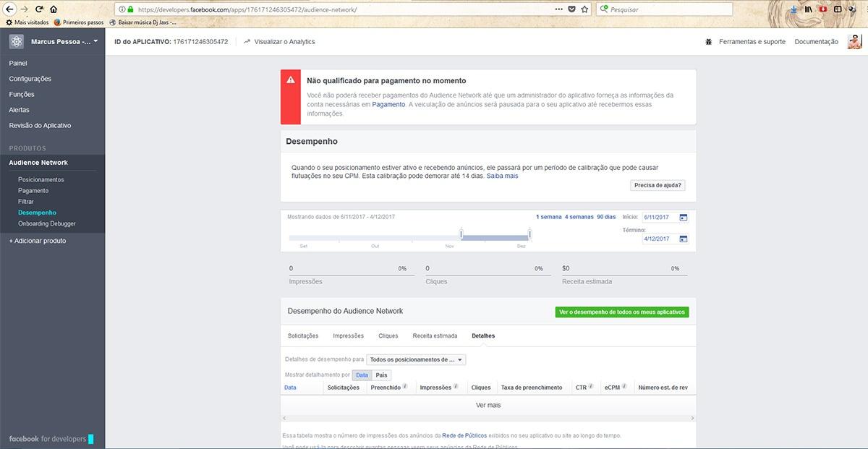868x449 pixels.
Task: Open the Término date calendar icon
Action: pyautogui.click(x=684, y=239)
